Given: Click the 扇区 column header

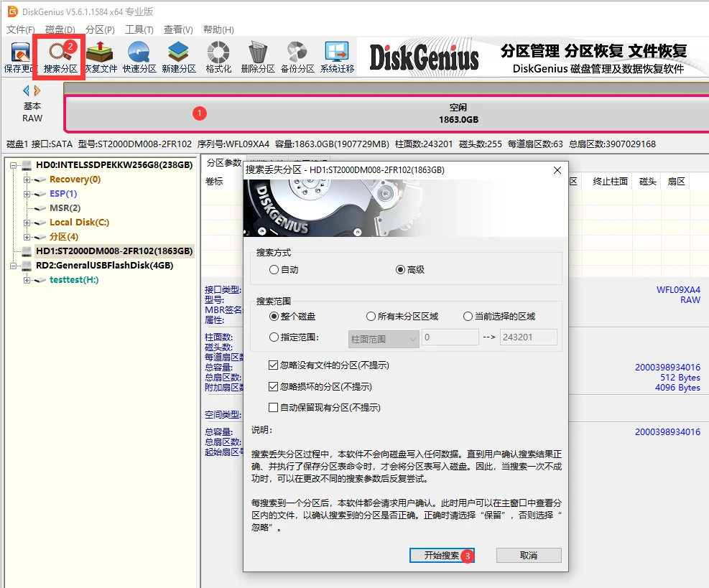Looking at the screenshot, I should 676,181.
